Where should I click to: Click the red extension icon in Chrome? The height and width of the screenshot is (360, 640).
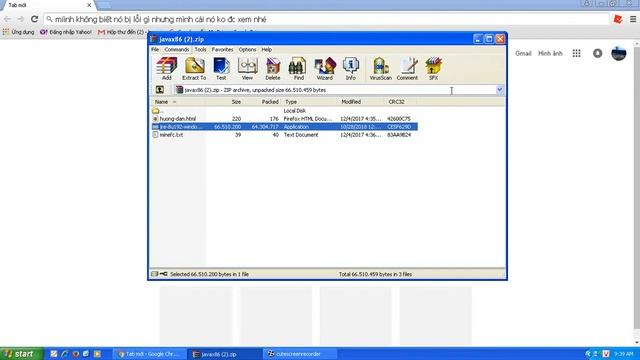pyautogui.click(x=618, y=19)
